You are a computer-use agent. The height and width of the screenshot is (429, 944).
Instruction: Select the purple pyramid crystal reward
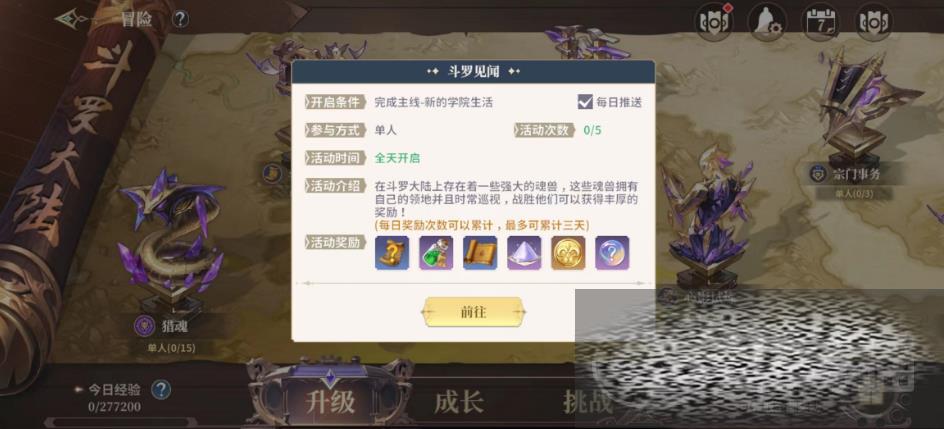tap(524, 253)
